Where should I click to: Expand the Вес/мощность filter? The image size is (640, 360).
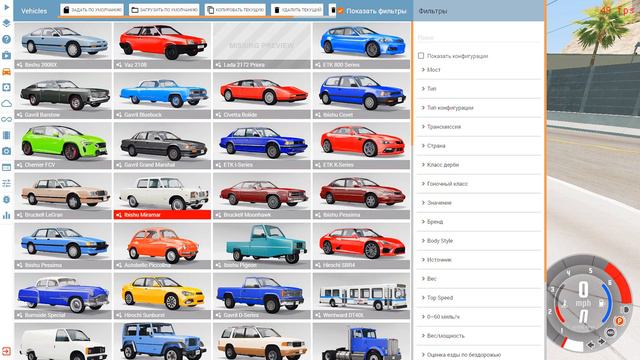[x=478, y=336]
